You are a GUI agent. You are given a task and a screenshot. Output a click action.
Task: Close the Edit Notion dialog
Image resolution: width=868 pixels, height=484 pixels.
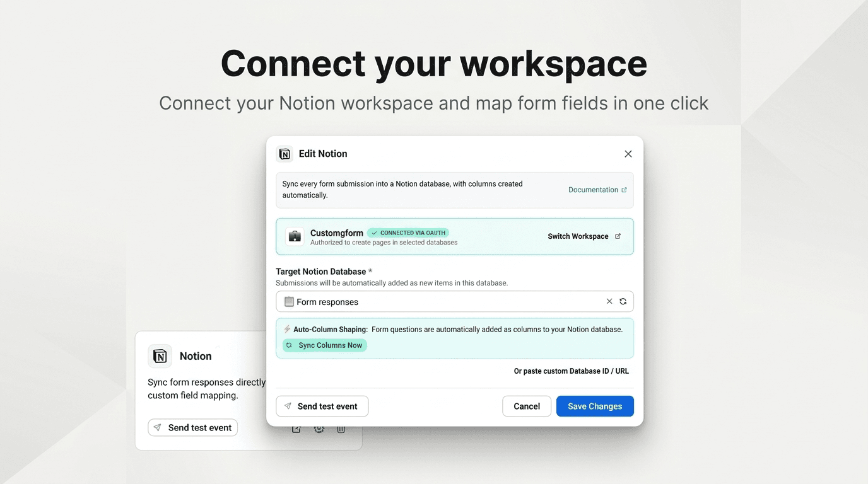coord(628,154)
